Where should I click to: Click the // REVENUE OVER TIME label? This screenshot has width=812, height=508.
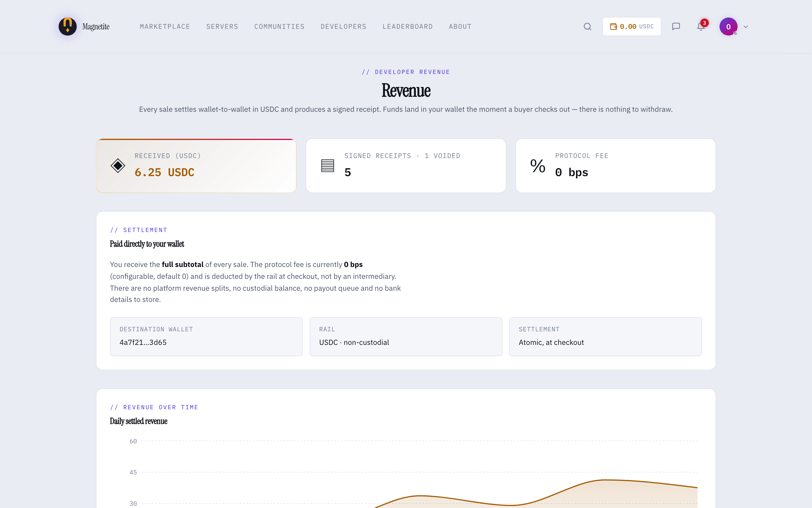[x=154, y=407]
